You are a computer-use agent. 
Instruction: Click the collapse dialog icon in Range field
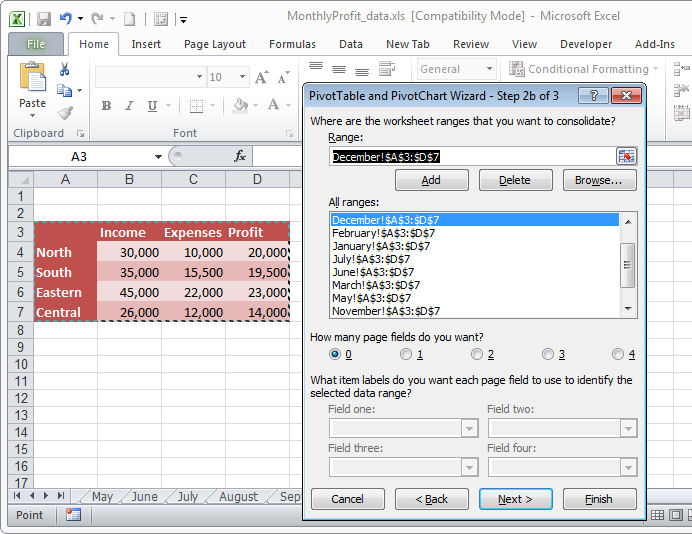tap(626, 156)
